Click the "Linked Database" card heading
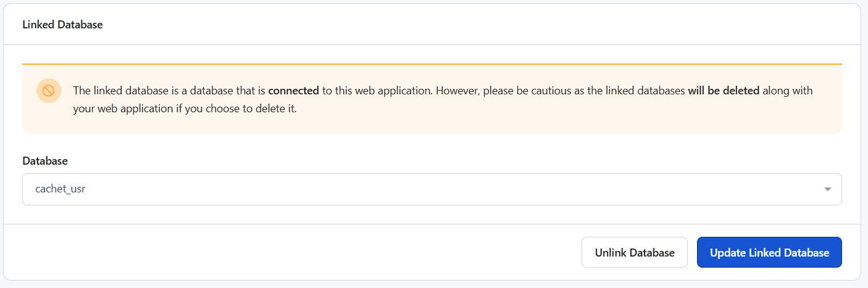This screenshot has width=868, height=288. [x=62, y=25]
